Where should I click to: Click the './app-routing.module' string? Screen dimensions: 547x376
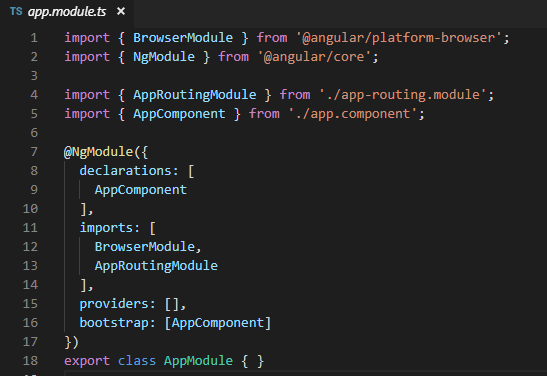[403, 95]
